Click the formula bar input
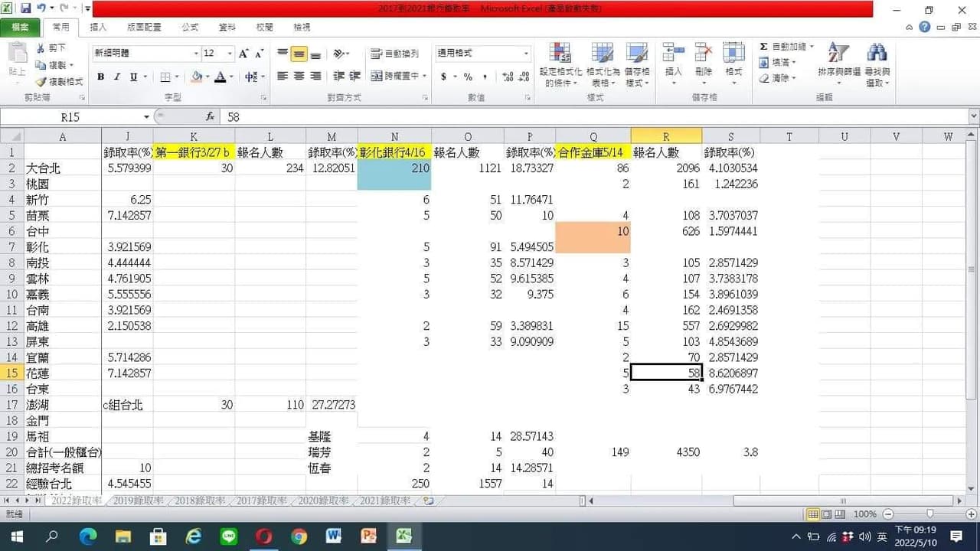The height and width of the screenshot is (551, 980). pos(593,117)
